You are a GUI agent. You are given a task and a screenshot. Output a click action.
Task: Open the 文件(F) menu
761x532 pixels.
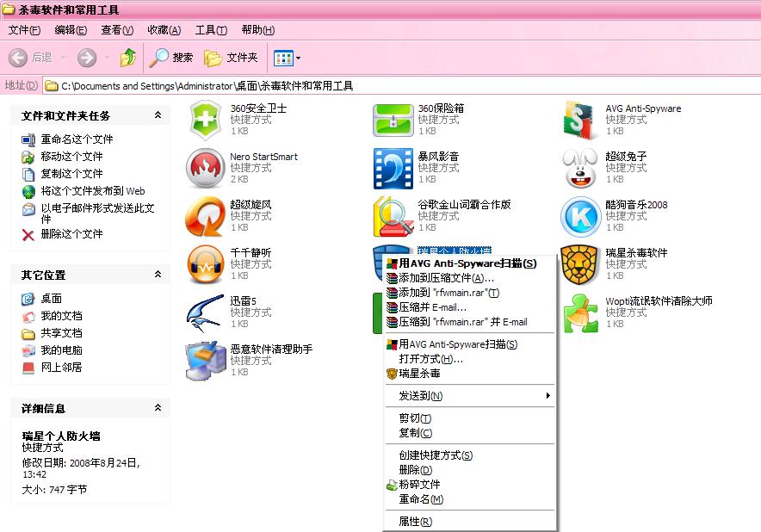(24, 30)
